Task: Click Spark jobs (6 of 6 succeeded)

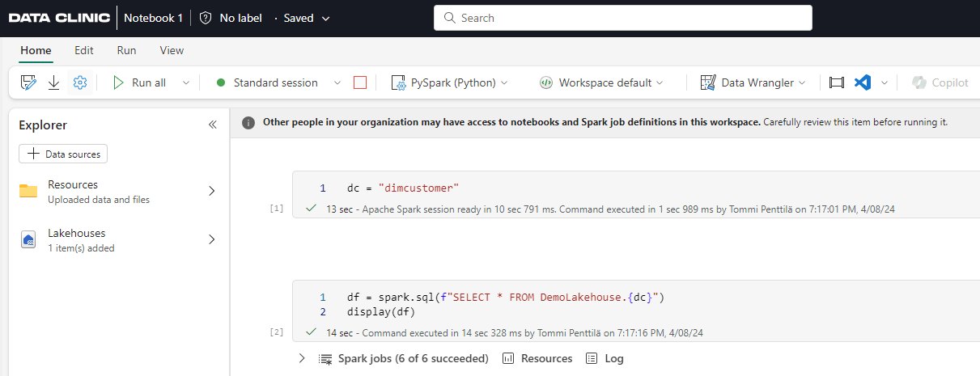Action: point(404,358)
